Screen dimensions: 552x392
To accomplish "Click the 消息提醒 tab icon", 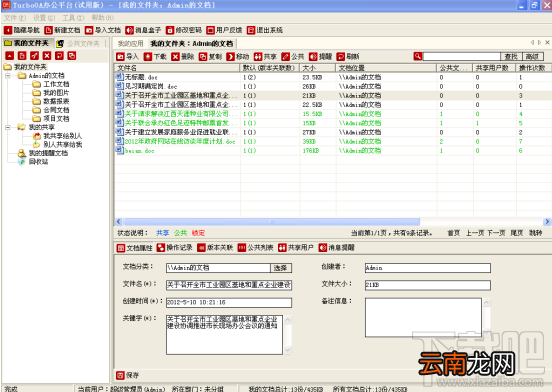I will click(x=323, y=248).
